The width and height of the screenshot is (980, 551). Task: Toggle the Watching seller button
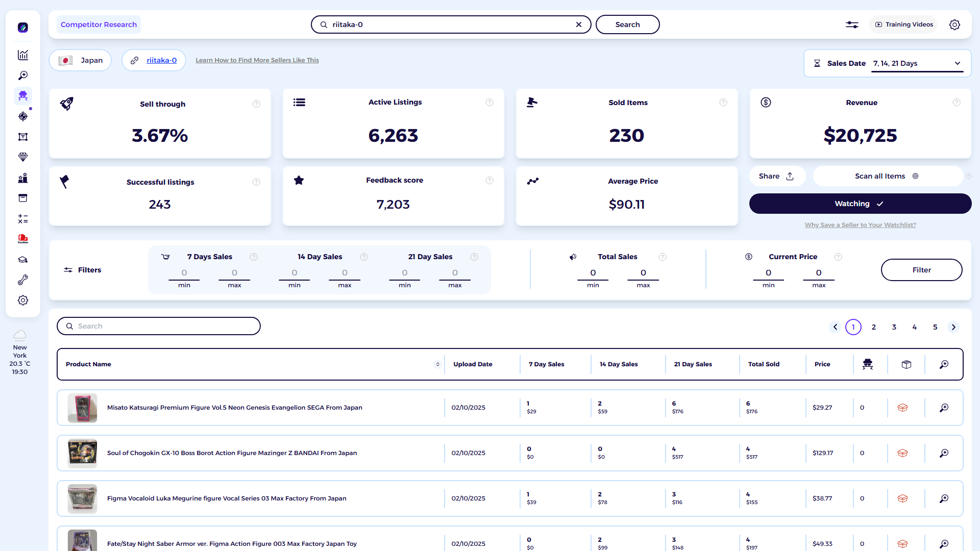coord(860,204)
